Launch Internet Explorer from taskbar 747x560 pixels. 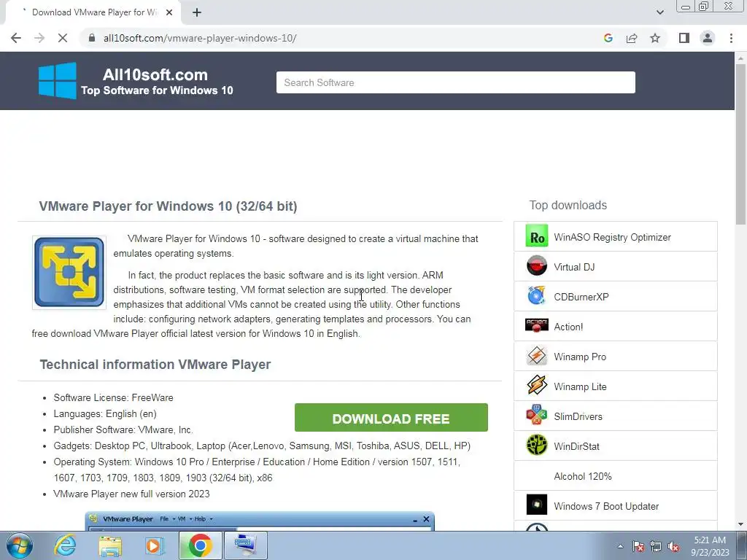pos(65,545)
